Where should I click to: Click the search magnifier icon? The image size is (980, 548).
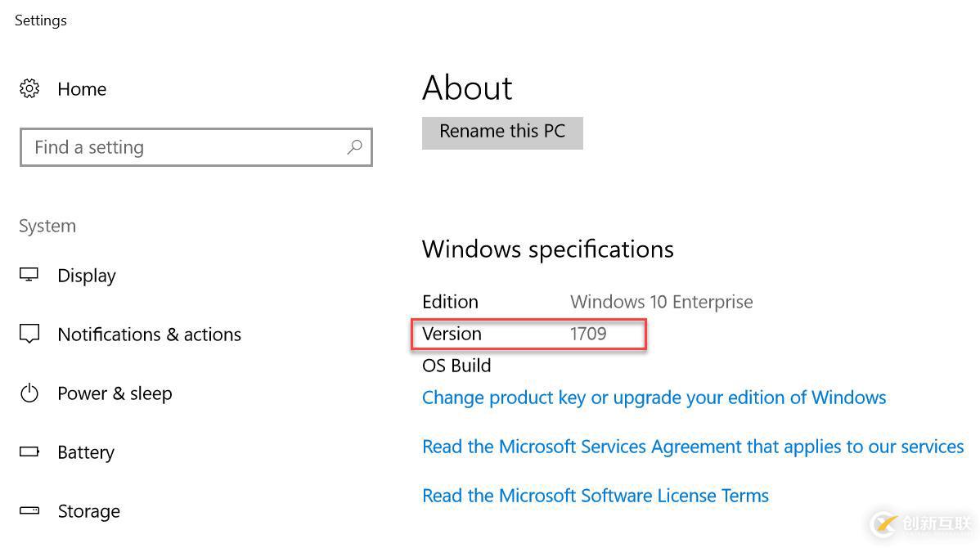coord(354,147)
